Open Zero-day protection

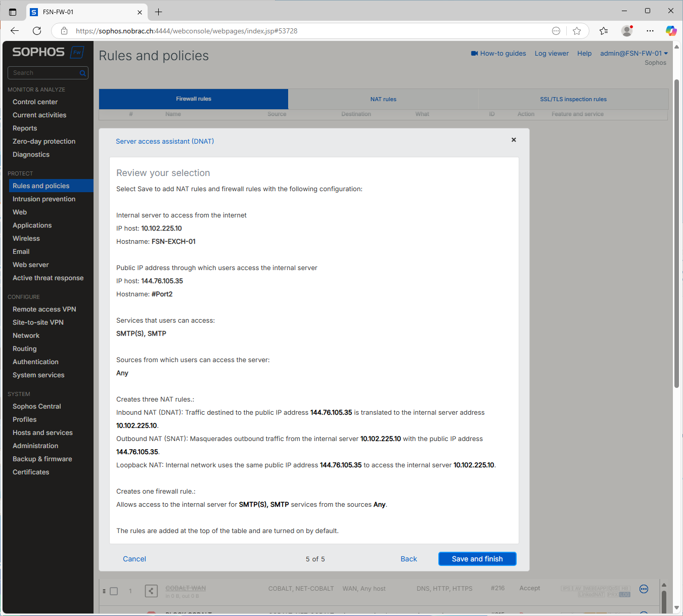(x=44, y=141)
